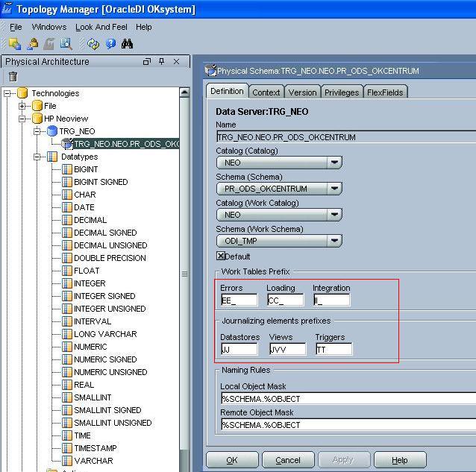Viewport: 476px width, 472px height.
Task: Select the FLOAT datatype icon
Action: [x=67, y=271]
